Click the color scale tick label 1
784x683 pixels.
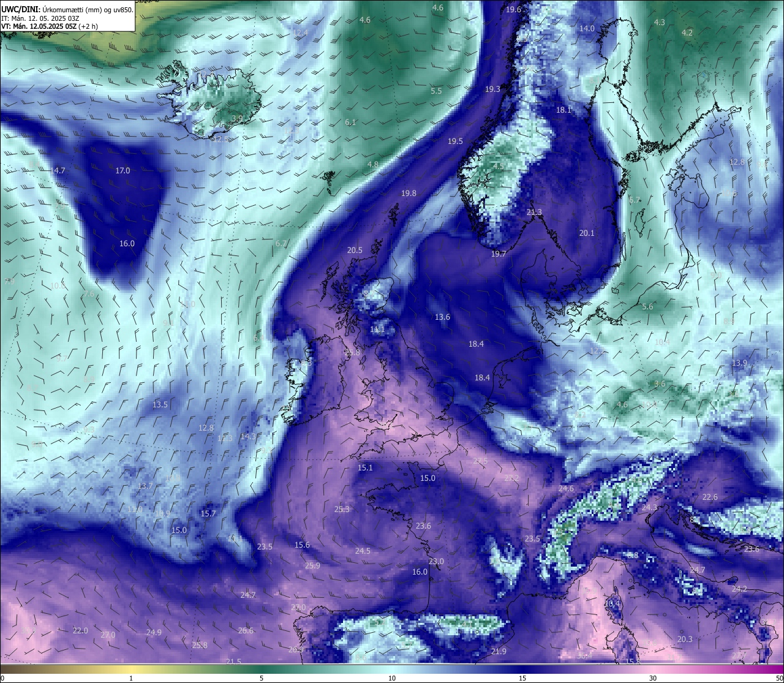tap(131, 678)
